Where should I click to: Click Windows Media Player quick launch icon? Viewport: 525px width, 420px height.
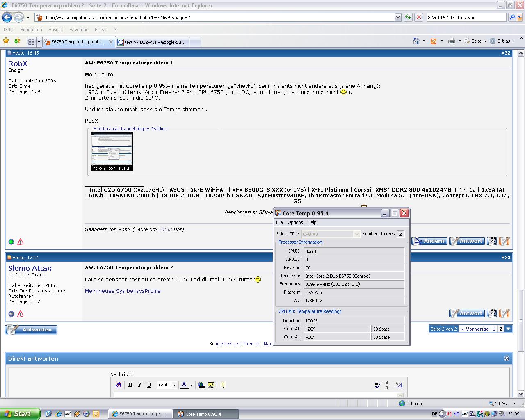(86, 414)
